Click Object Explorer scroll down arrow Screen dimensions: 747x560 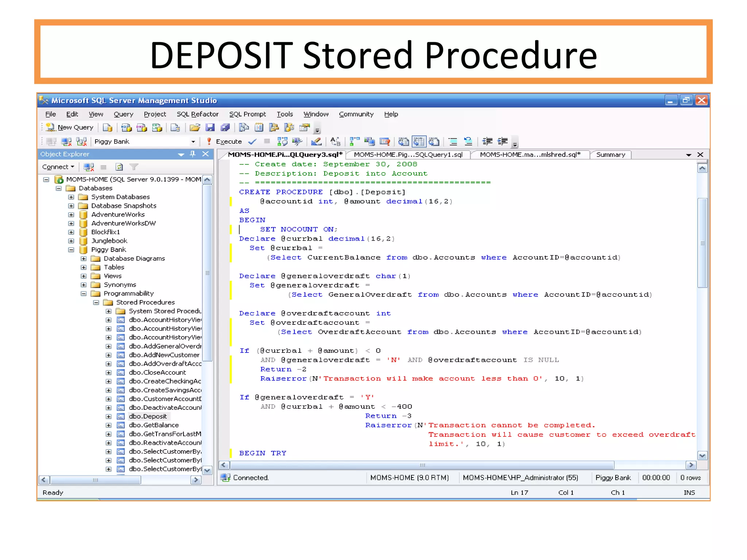coord(207,470)
